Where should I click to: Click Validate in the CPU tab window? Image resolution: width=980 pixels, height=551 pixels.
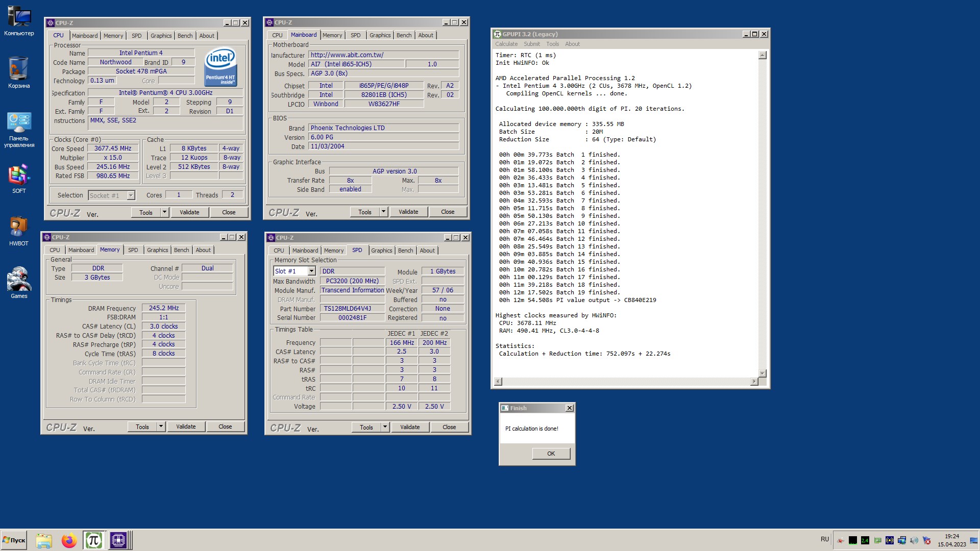tap(189, 212)
